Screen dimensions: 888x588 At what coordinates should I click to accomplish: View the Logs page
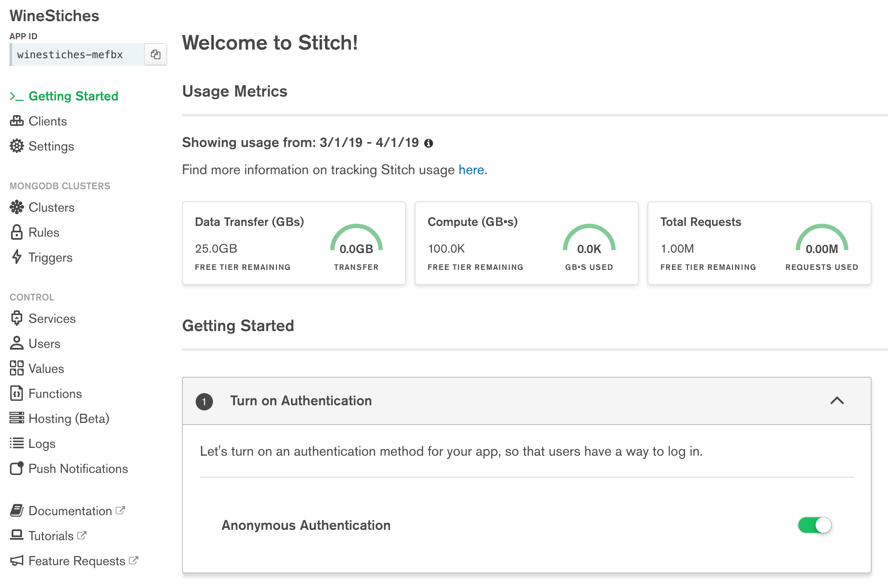coord(42,444)
